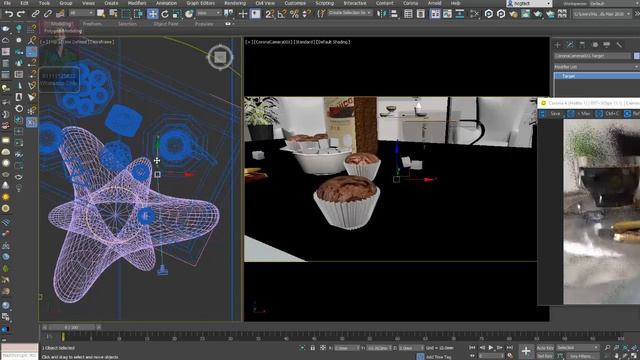Click the Mirror tool icon

382,14
